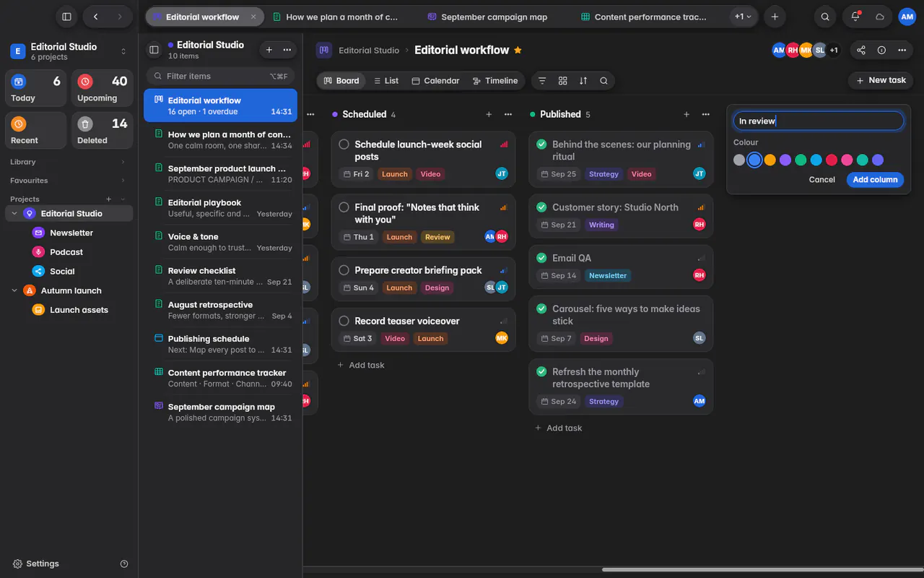This screenshot has width=924, height=578.
Task: Complete the "Record teaser voiceover" task circle
Action: pos(344,321)
